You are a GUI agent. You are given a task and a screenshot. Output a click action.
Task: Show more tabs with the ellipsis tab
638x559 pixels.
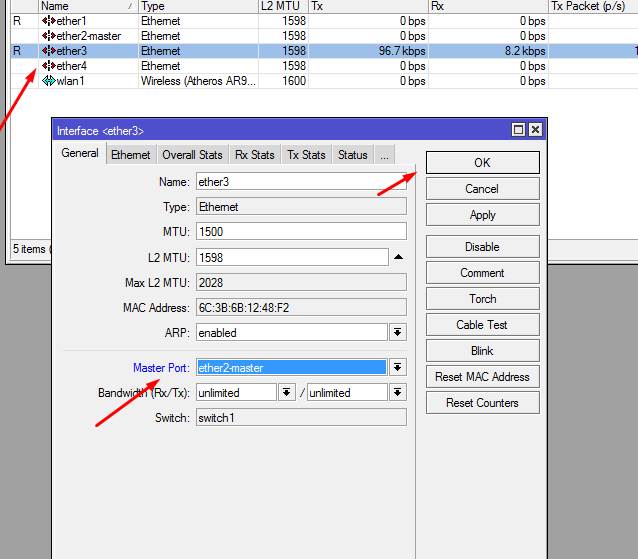384,155
